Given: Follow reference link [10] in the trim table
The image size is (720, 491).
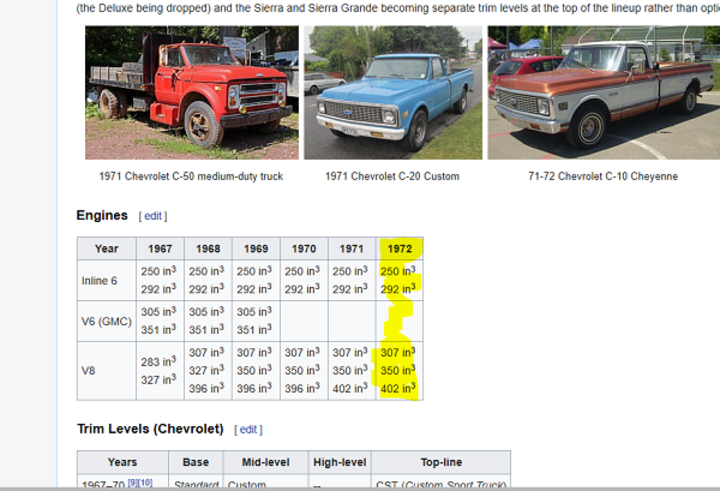Looking at the screenshot, I should [145, 483].
